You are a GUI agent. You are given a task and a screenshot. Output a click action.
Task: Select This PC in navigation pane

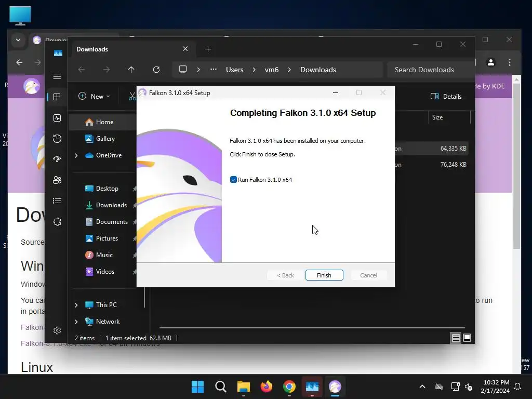(x=106, y=304)
